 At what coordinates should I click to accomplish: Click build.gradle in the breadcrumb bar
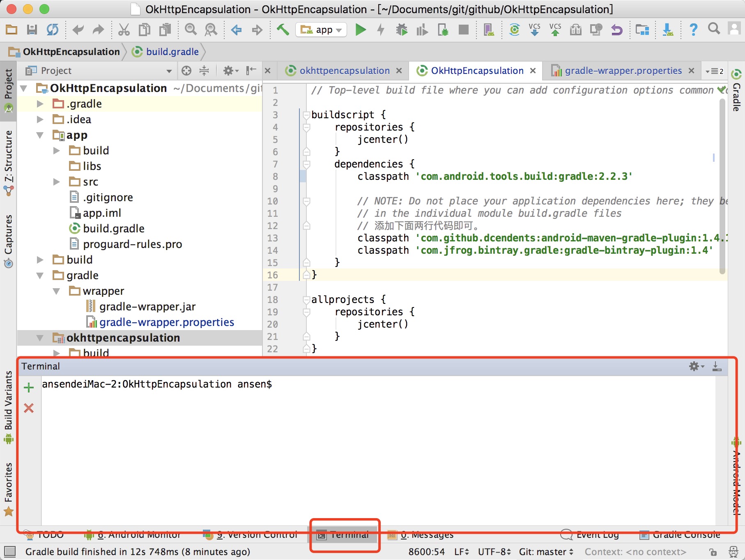click(166, 52)
